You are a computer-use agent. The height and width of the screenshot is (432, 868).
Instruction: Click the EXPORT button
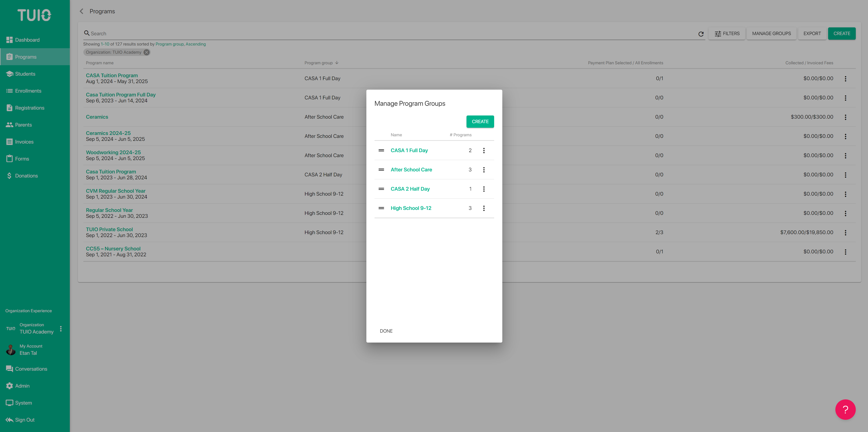[812, 34]
